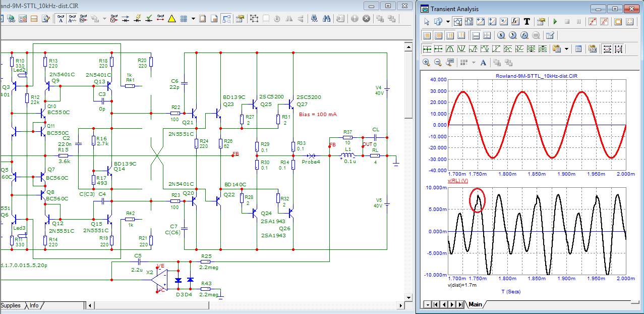The height and width of the screenshot is (314, 644).
Task: Click the zoom in magnifier icon
Action: [426, 63]
